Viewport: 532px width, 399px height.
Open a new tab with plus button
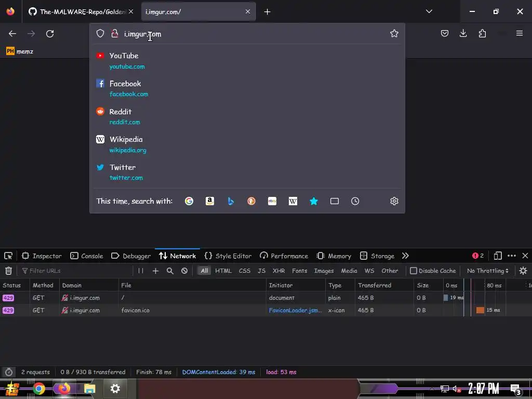[x=268, y=12]
